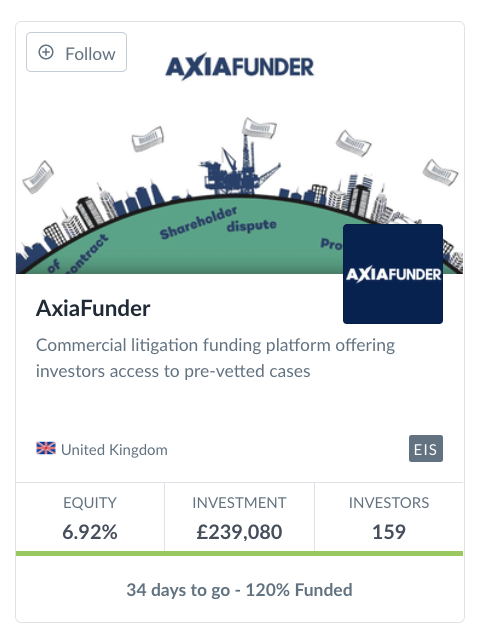This screenshot has width=480, height=643.
Task: Click the United Kingdom country label
Action: tap(114, 450)
